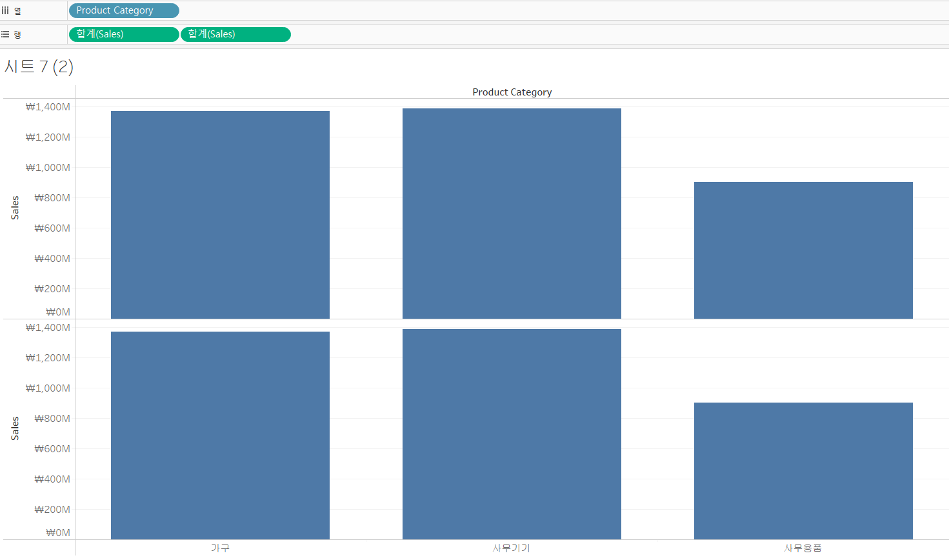
Task: Click the ₩800M tick on lower chart axis
Action: [52, 419]
